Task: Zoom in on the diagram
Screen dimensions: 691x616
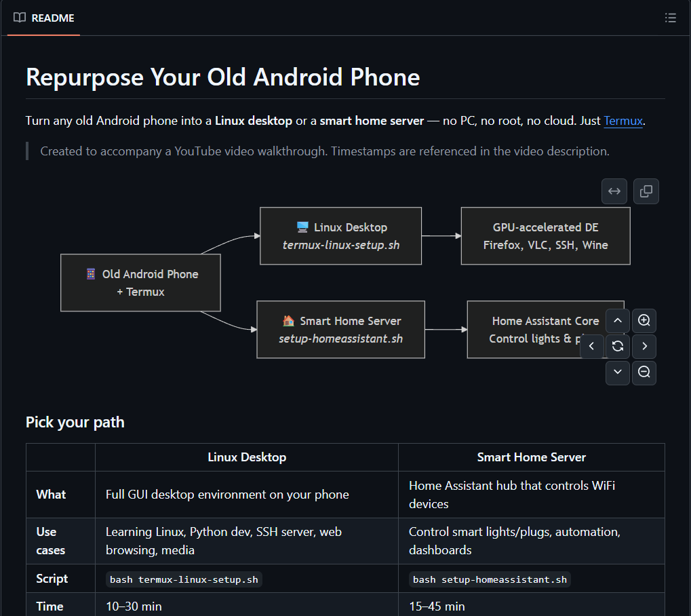Action: 644,320
